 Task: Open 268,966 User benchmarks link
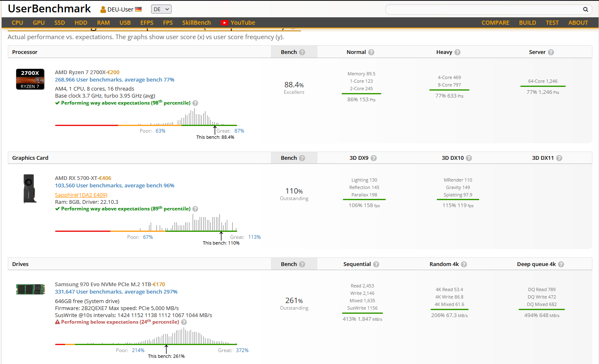point(114,79)
